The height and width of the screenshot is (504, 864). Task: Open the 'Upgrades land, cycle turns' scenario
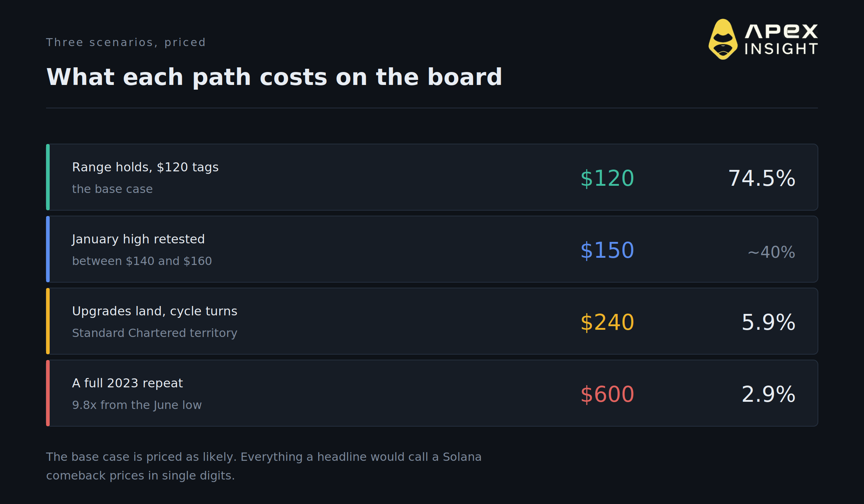(432, 321)
